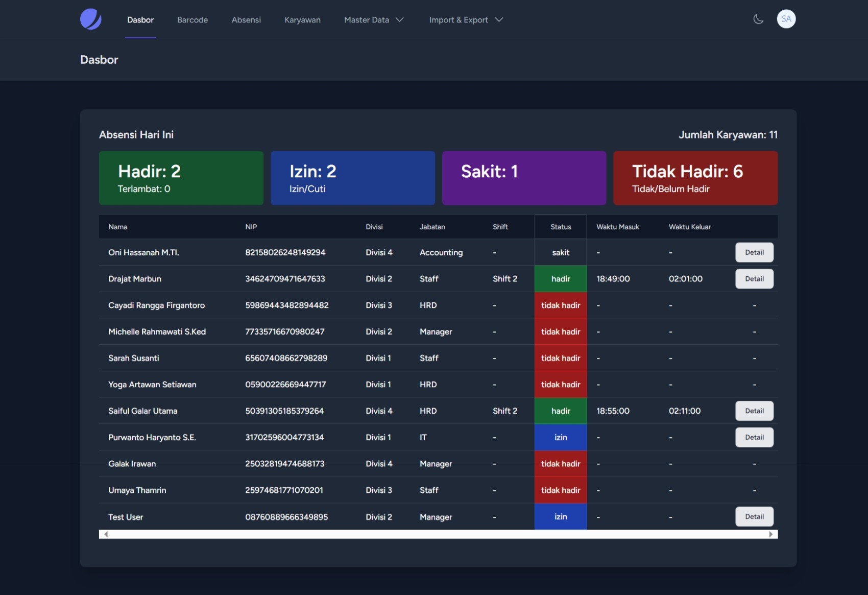This screenshot has height=595, width=868.
Task: Click the red Tidak Hadir summary card
Action: [x=695, y=178]
